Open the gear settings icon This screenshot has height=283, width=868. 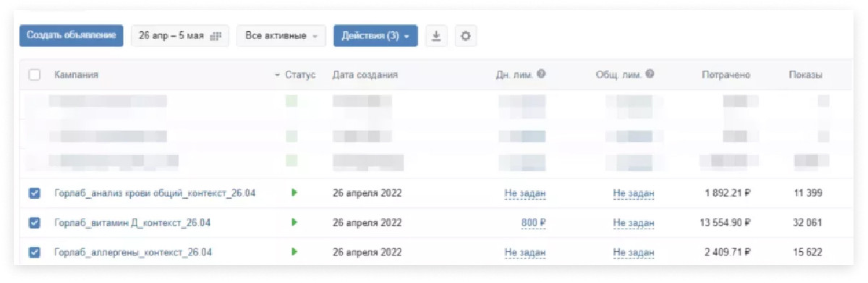point(466,36)
